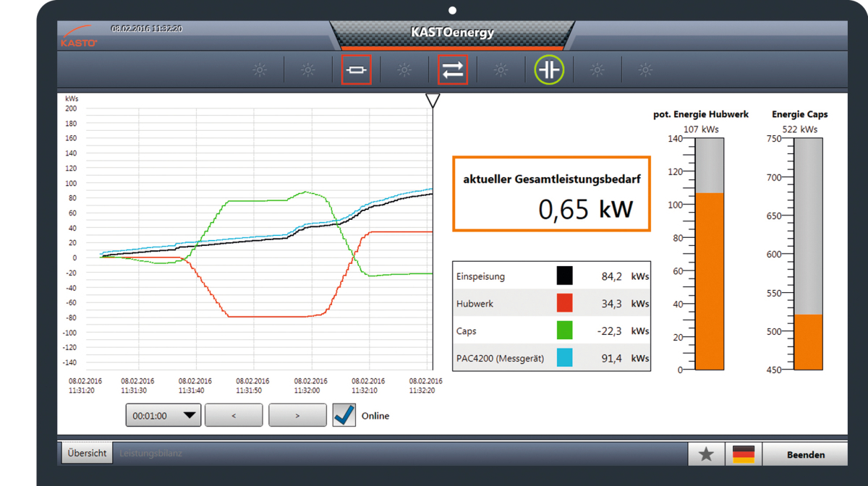Select the green-circled capacitor icon
This screenshot has height=486, width=868.
click(x=549, y=70)
